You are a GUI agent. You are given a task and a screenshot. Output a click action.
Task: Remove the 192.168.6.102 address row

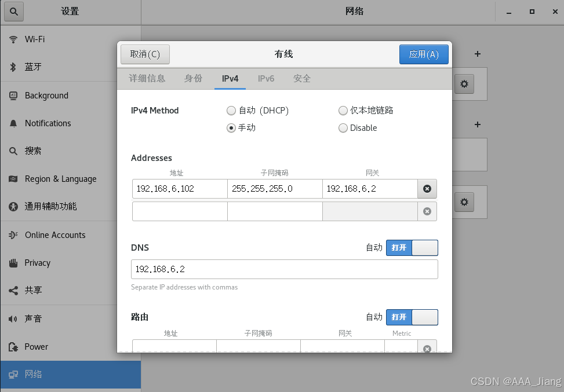coord(427,189)
